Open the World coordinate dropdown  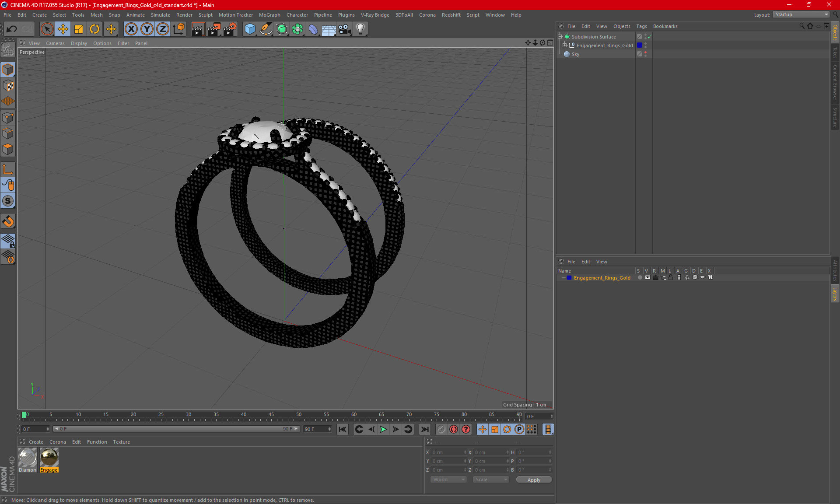(448, 479)
